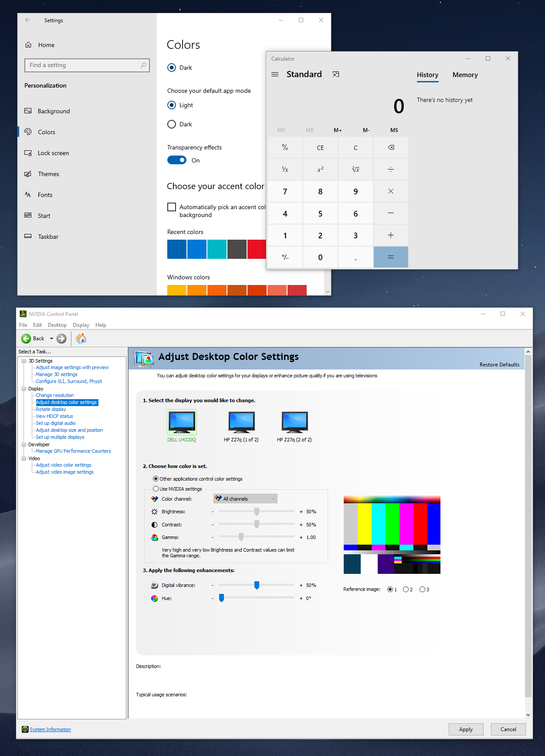Open the Color channel dropdown

click(245, 499)
